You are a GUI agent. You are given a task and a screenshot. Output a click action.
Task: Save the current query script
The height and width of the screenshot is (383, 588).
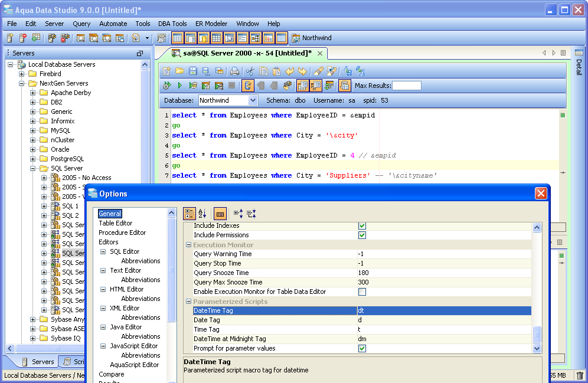(192, 71)
